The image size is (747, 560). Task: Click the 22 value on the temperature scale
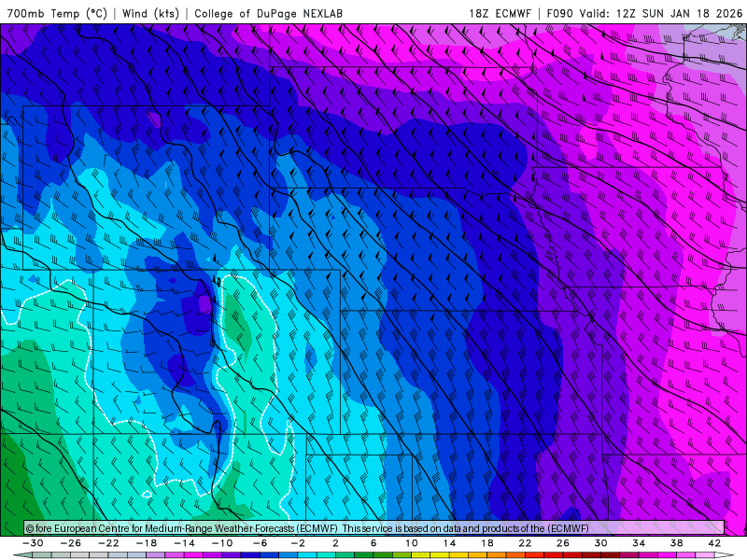coord(525,543)
